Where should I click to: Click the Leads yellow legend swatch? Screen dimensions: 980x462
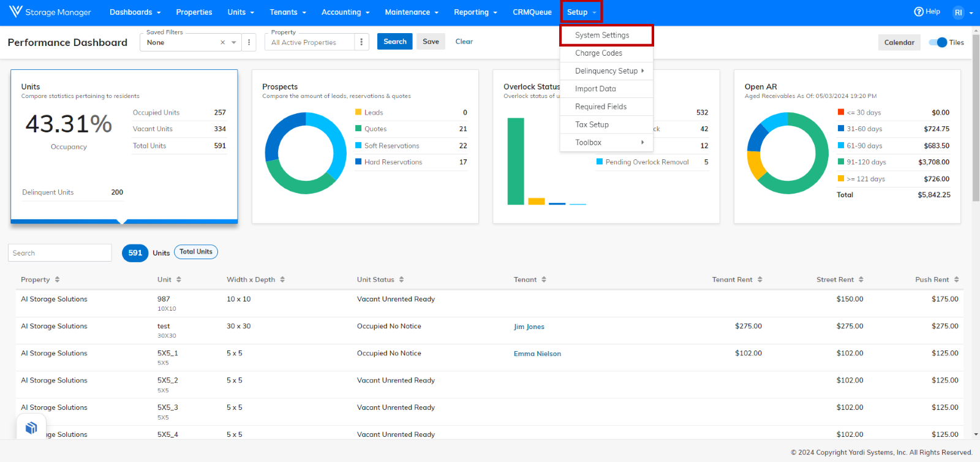(358, 112)
